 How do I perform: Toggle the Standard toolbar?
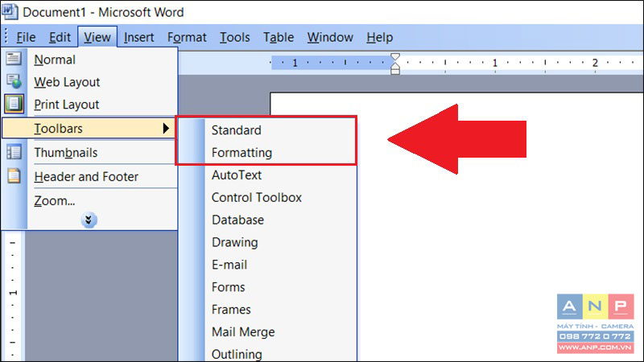(x=267, y=130)
